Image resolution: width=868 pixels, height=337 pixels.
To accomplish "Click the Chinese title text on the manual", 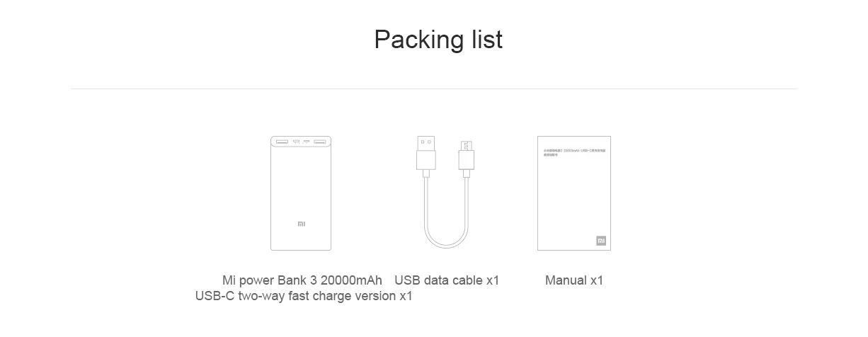I will click(574, 152).
